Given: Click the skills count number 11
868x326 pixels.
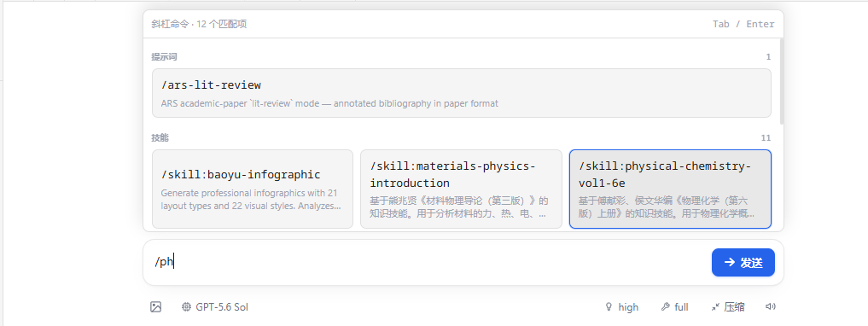Looking at the screenshot, I should tap(766, 137).
